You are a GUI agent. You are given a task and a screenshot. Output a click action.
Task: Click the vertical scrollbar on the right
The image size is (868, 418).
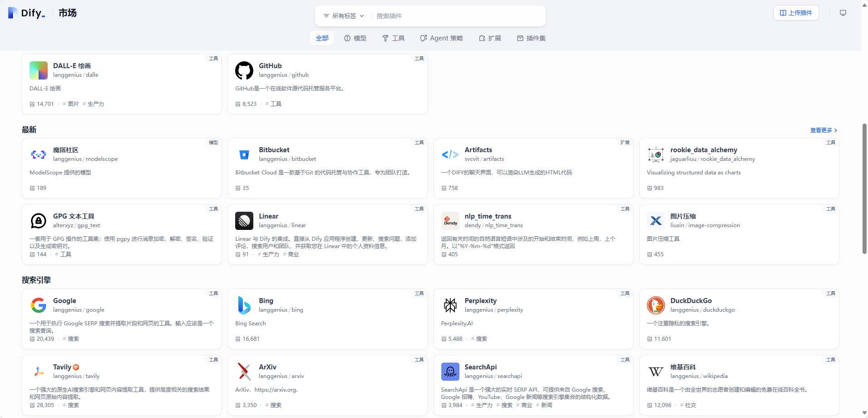coord(864,189)
